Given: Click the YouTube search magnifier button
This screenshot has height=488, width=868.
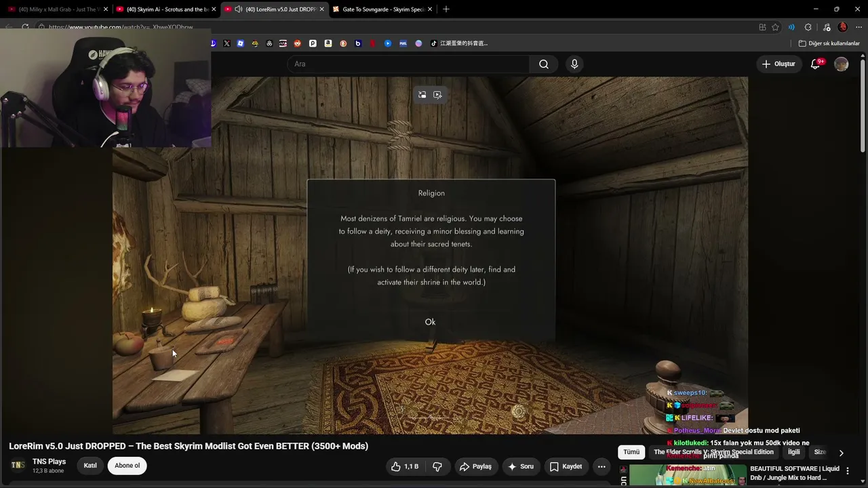Looking at the screenshot, I should 544,64.
